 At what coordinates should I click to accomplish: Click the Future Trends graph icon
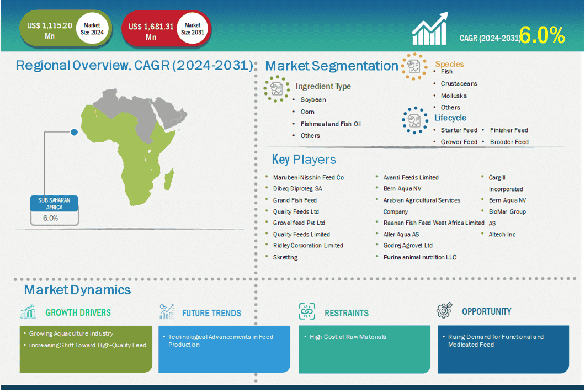(x=167, y=312)
